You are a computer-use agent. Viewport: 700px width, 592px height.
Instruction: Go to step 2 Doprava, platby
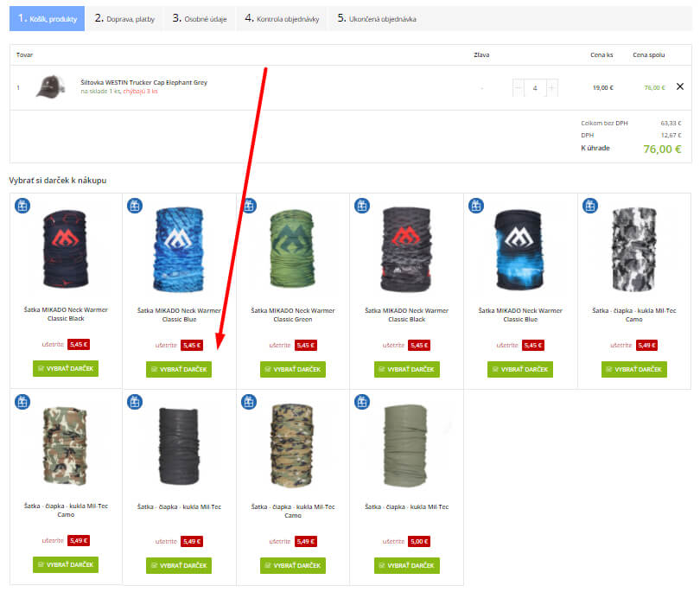click(124, 19)
